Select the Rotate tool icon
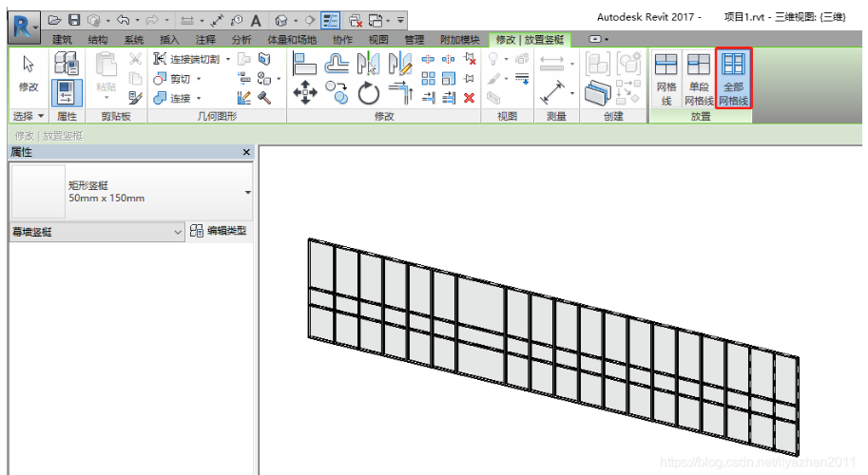The height and width of the screenshot is (475, 868). click(x=368, y=92)
